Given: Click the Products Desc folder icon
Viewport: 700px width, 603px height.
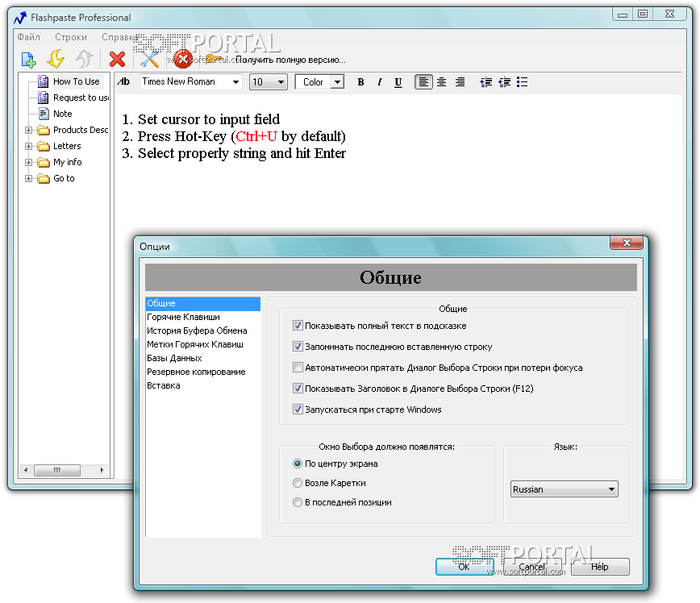Looking at the screenshot, I should click(x=44, y=130).
